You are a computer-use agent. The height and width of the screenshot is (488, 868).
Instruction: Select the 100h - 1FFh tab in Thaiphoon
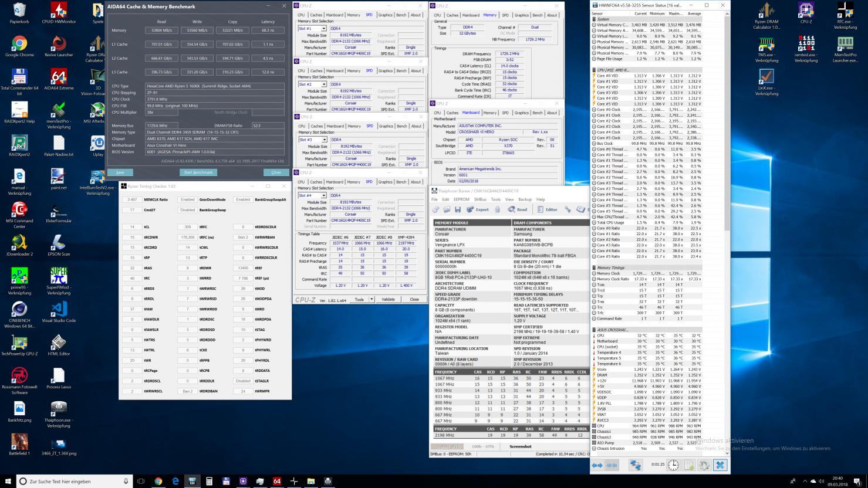click(484, 446)
